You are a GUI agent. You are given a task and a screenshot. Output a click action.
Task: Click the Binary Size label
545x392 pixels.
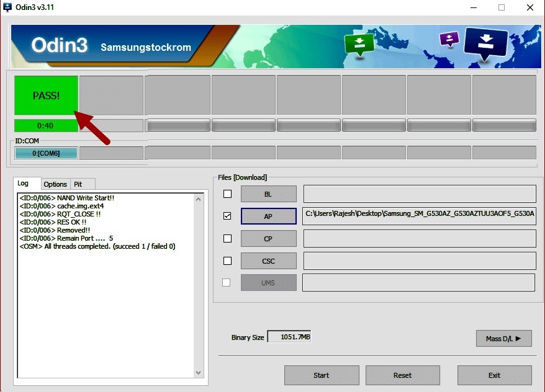(248, 337)
